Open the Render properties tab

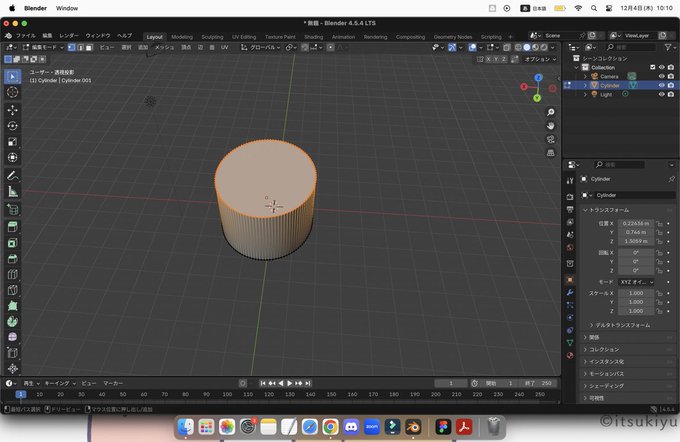(x=570, y=197)
